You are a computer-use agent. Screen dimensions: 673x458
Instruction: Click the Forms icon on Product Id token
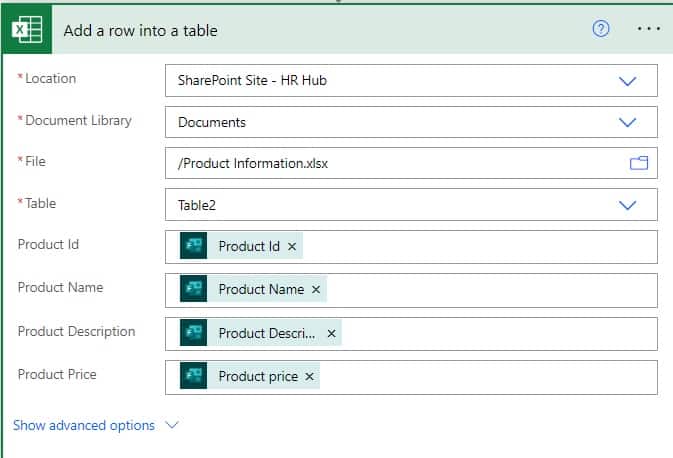[194, 246]
